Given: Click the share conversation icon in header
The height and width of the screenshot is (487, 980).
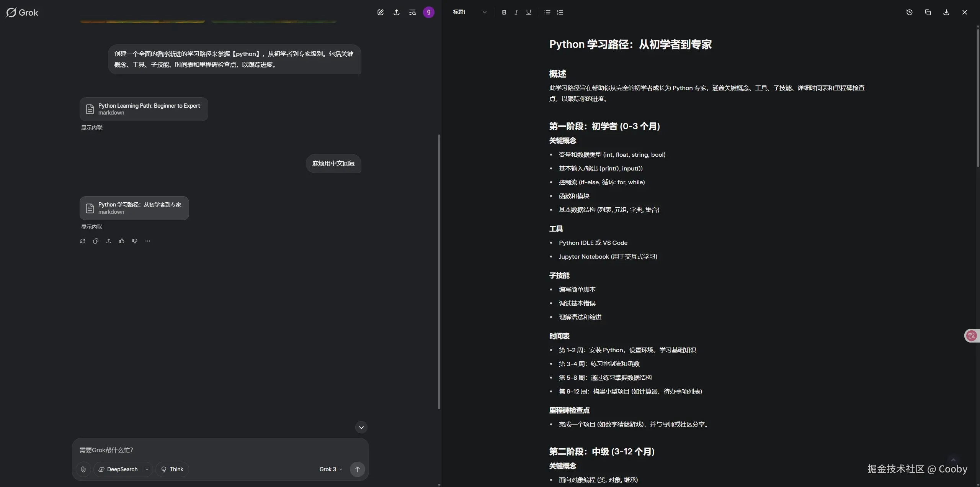Looking at the screenshot, I should pos(396,12).
